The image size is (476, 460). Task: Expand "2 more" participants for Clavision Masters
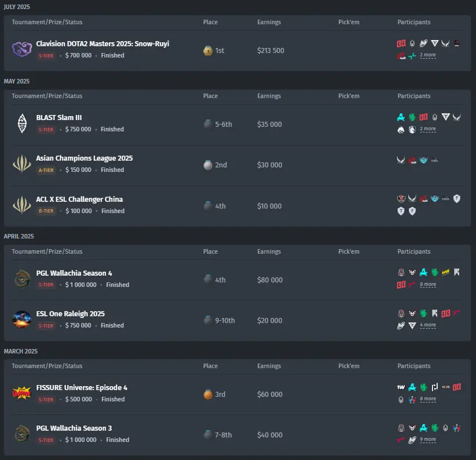click(x=427, y=56)
